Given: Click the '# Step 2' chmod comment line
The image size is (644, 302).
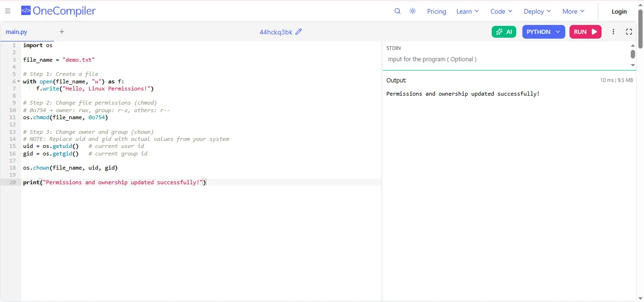Looking at the screenshot, I should [90, 103].
